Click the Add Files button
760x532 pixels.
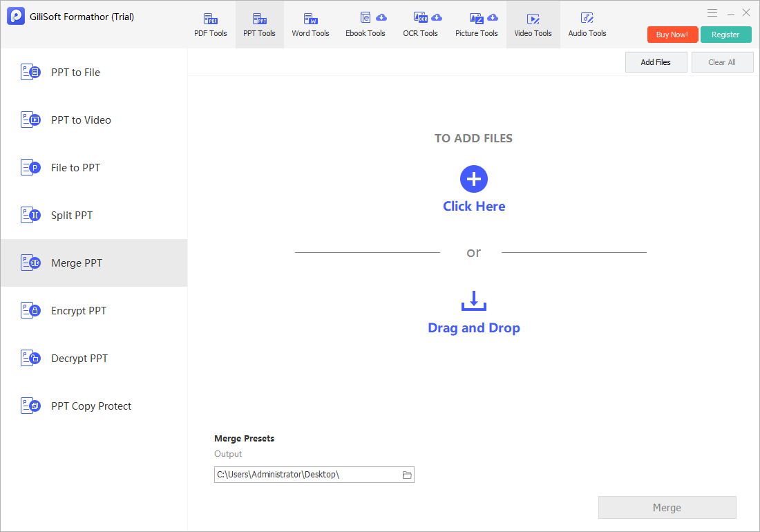click(656, 62)
